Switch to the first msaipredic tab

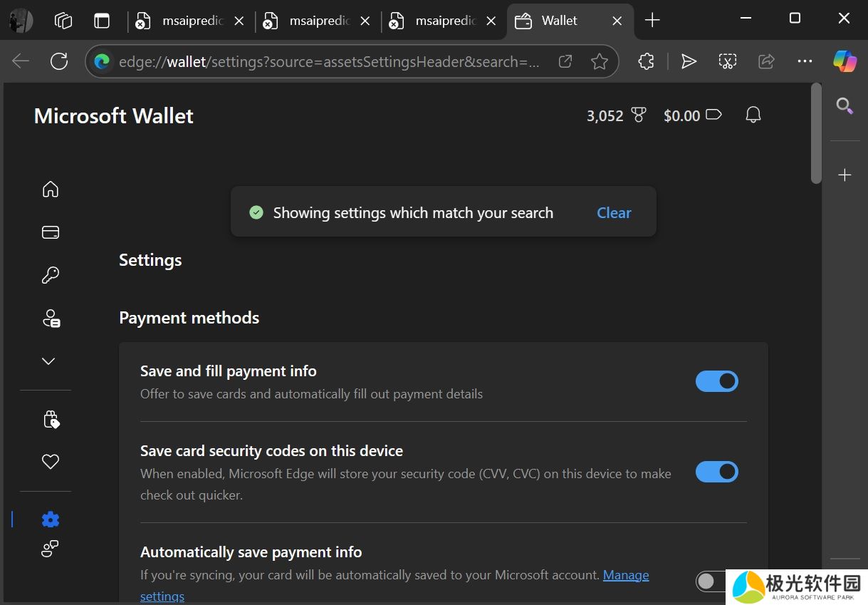(x=189, y=21)
